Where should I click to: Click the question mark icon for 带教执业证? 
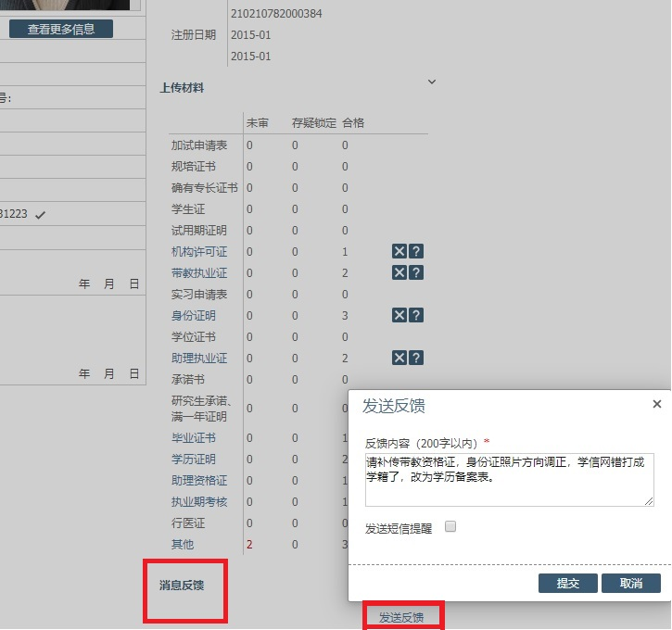(416, 273)
